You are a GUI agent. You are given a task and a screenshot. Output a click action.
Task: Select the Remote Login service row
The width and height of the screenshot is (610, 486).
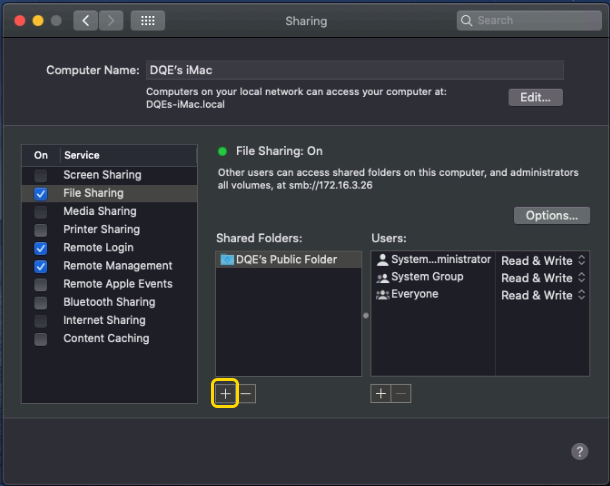(x=109, y=248)
